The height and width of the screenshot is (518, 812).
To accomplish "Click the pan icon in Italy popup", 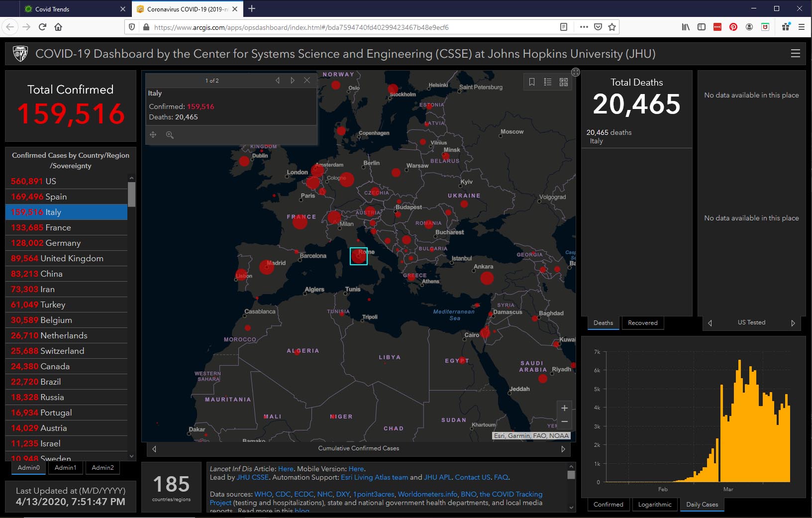I will click(x=153, y=135).
